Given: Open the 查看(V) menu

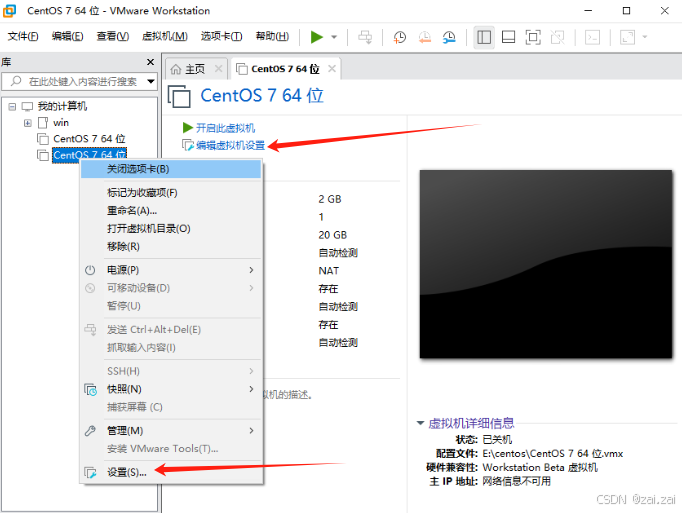Looking at the screenshot, I should pos(113,36).
